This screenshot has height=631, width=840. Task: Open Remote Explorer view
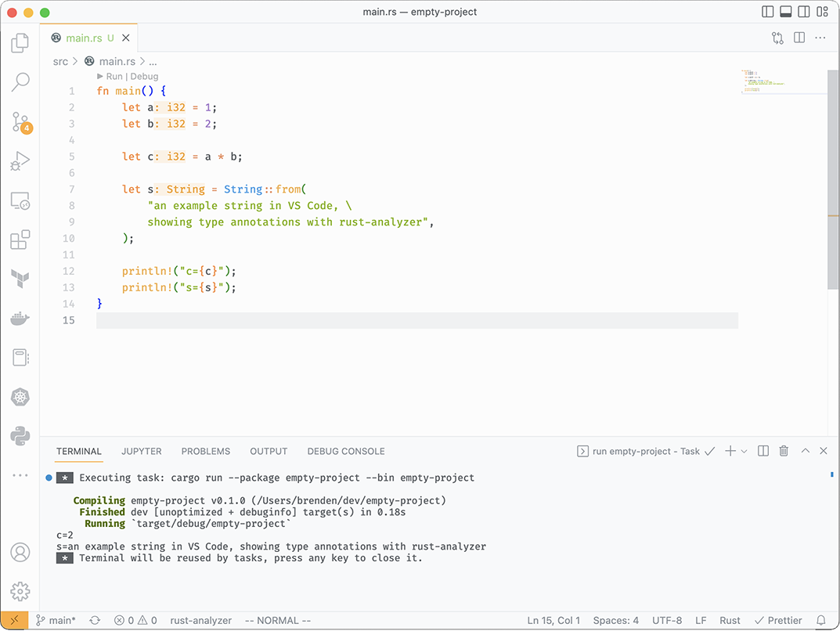(20, 201)
